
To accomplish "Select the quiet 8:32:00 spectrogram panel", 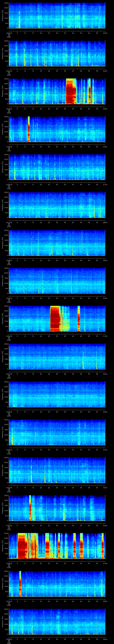I will point(57,394).
